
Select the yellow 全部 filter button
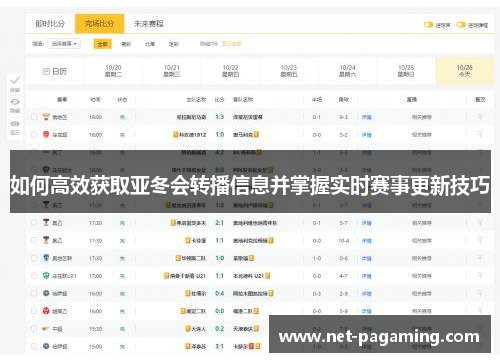pyautogui.click(x=102, y=44)
